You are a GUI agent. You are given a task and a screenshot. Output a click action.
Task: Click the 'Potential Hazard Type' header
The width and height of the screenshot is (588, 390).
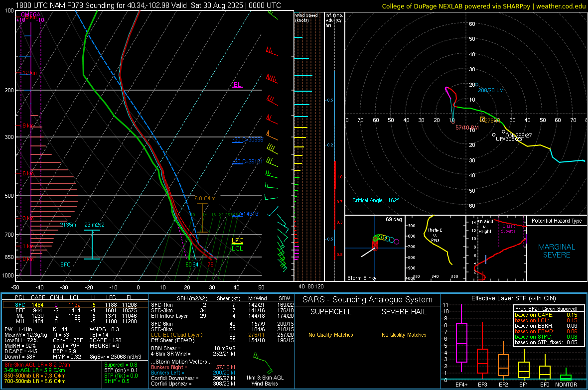point(557,221)
